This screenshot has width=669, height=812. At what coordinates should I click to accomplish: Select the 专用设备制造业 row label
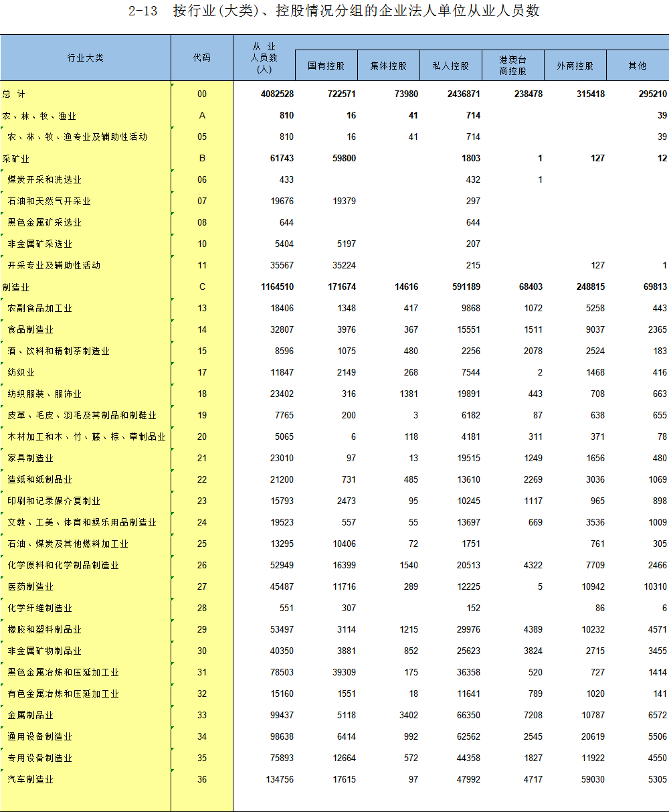pyautogui.click(x=39, y=758)
